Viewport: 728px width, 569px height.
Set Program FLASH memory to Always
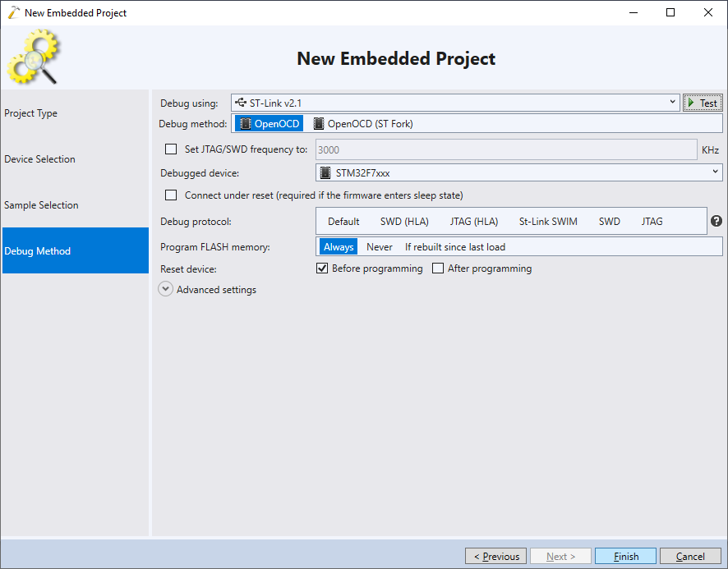coord(339,247)
